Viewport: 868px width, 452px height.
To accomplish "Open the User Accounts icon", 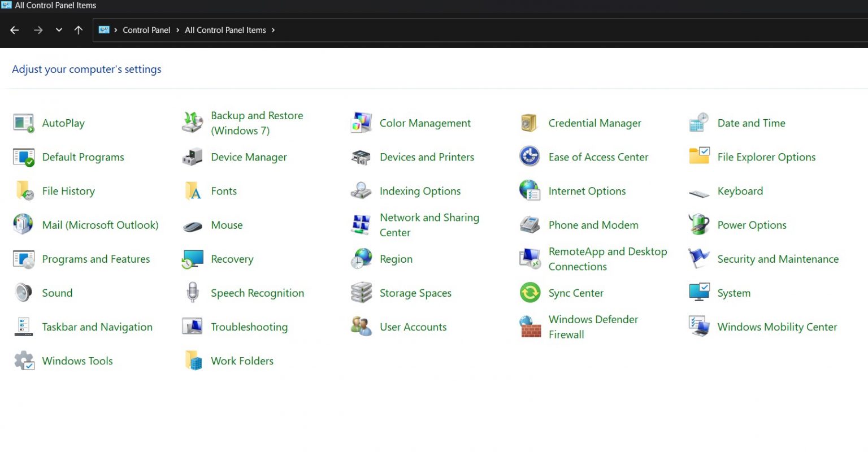I will coord(361,327).
